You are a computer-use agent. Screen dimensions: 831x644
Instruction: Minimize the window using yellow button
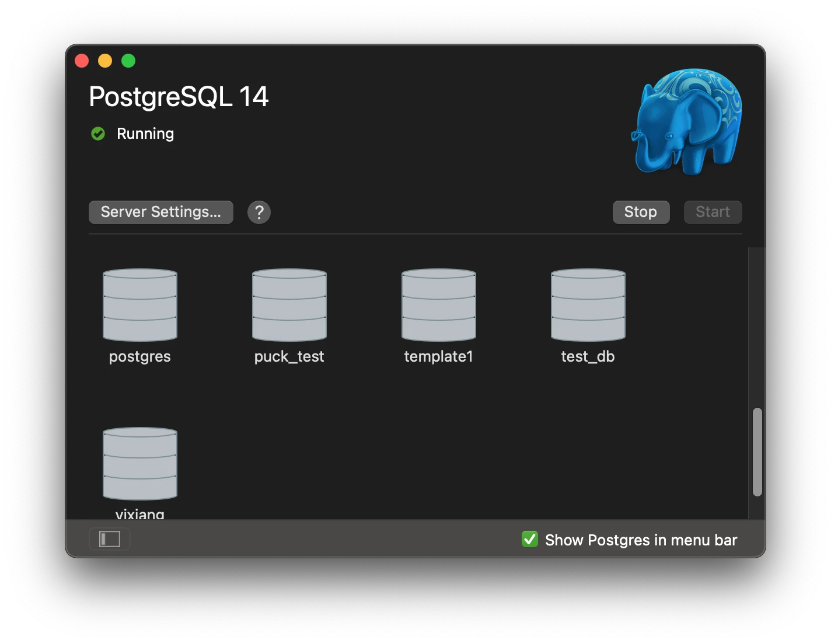click(105, 61)
